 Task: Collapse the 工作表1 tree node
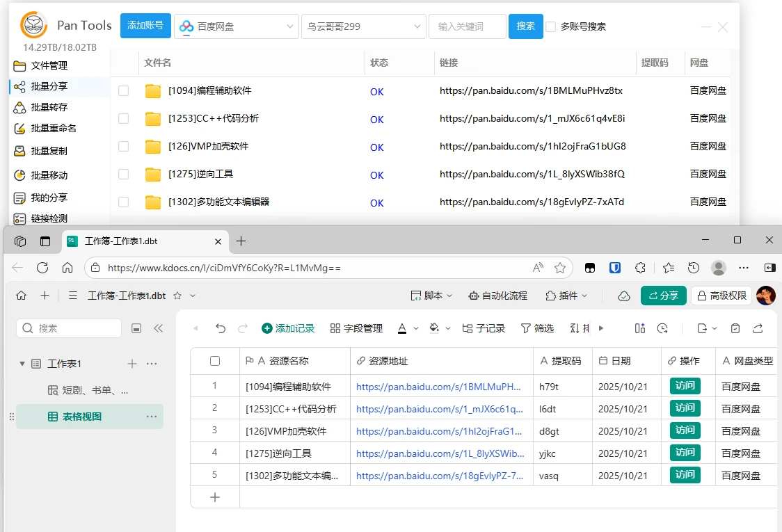(22, 364)
